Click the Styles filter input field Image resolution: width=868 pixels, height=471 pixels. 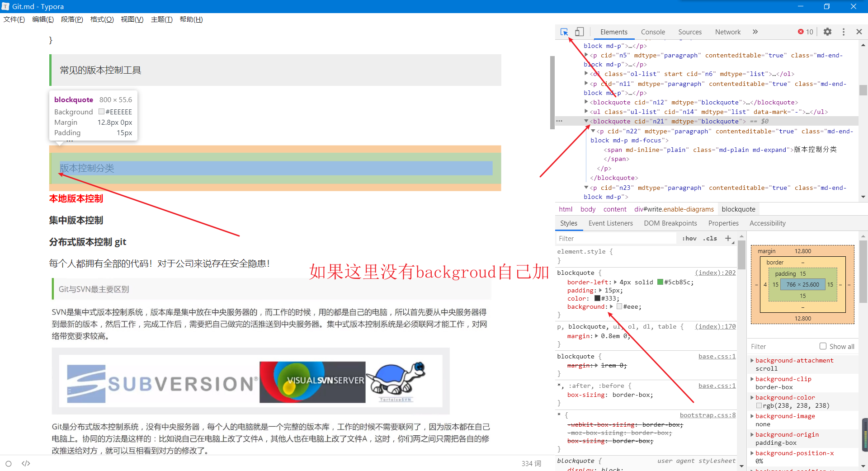tap(615, 238)
